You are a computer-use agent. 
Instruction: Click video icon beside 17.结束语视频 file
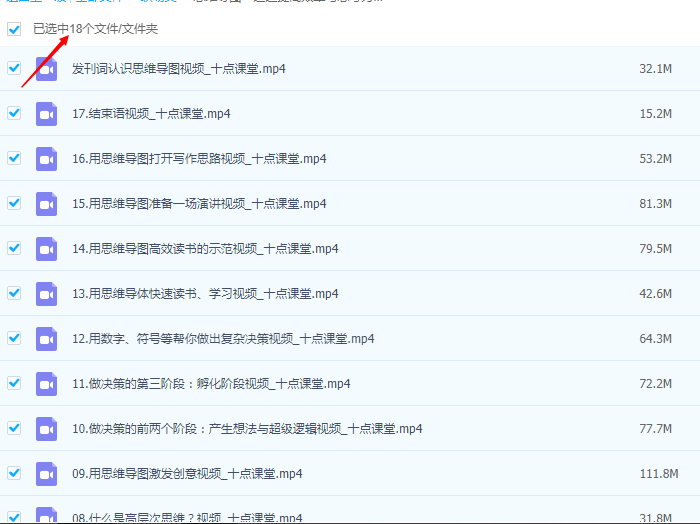(46, 114)
